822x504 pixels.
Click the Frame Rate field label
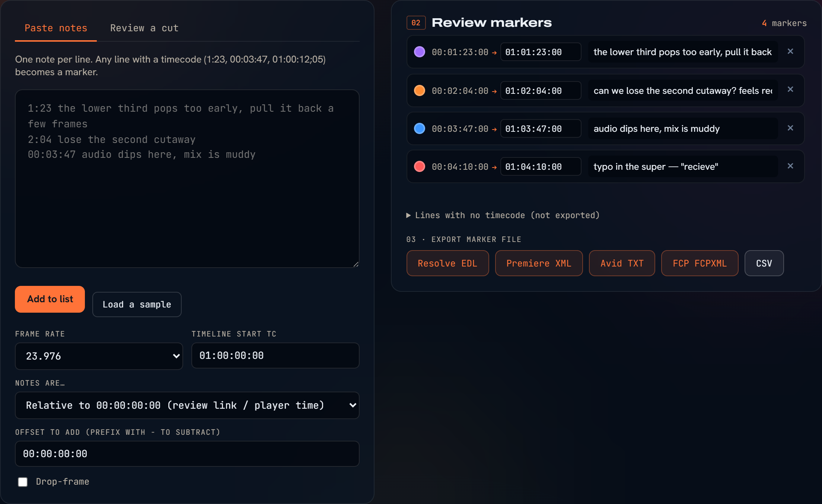click(40, 334)
